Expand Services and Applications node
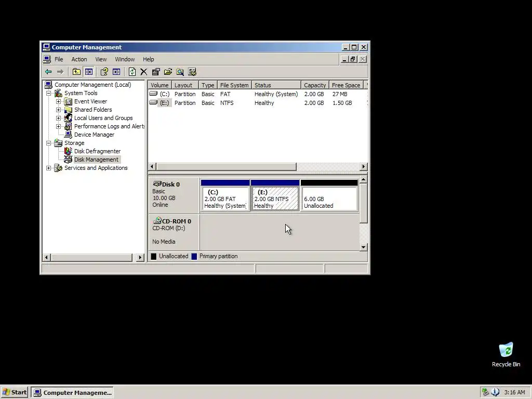532x399 pixels. click(49, 168)
